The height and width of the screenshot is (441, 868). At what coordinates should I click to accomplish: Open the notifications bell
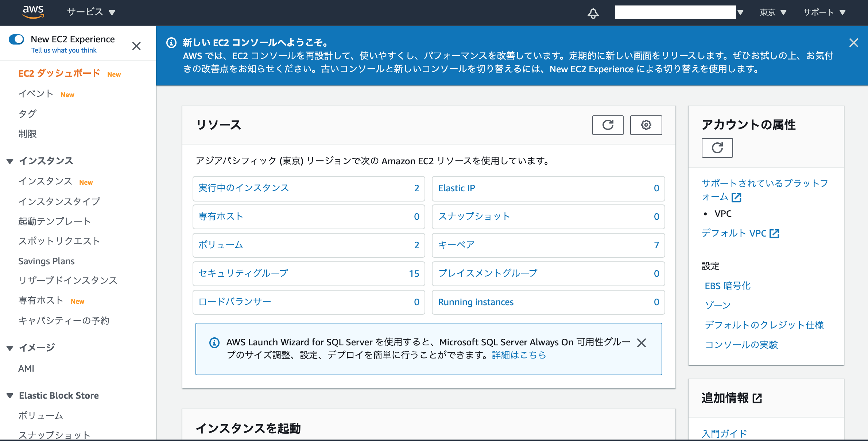click(x=593, y=13)
